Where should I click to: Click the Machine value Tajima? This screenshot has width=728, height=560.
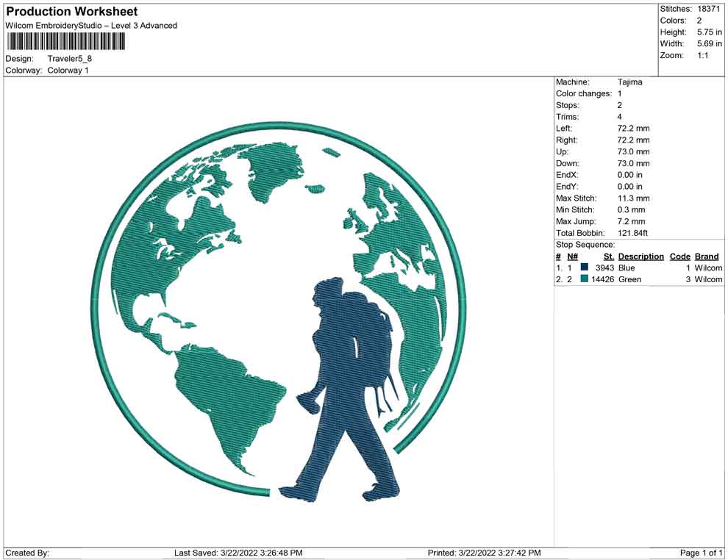(629, 82)
